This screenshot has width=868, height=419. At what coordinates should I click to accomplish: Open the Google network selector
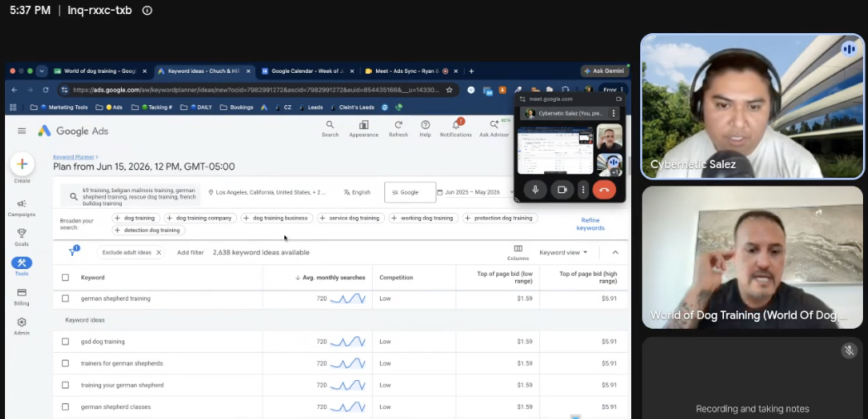point(410,192)
